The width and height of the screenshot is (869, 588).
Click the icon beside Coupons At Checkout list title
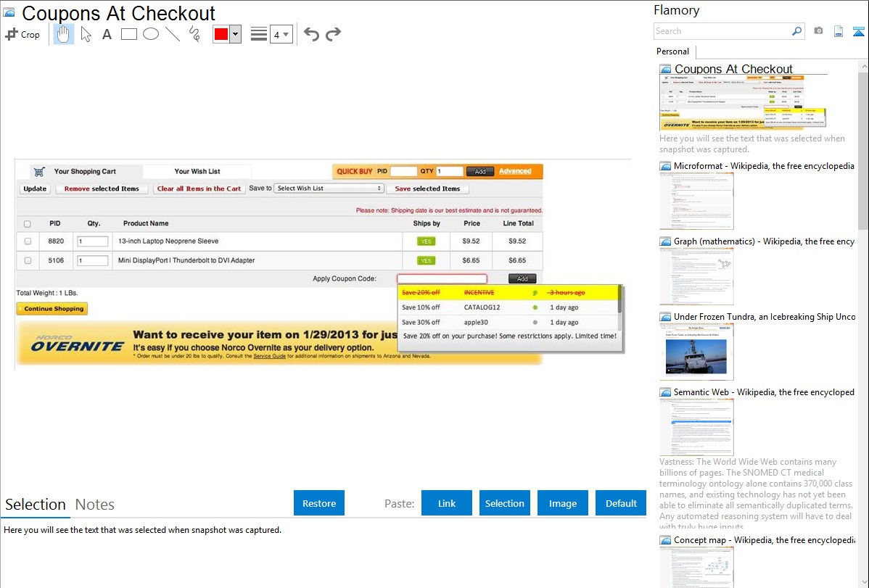(x=665, y=70)
